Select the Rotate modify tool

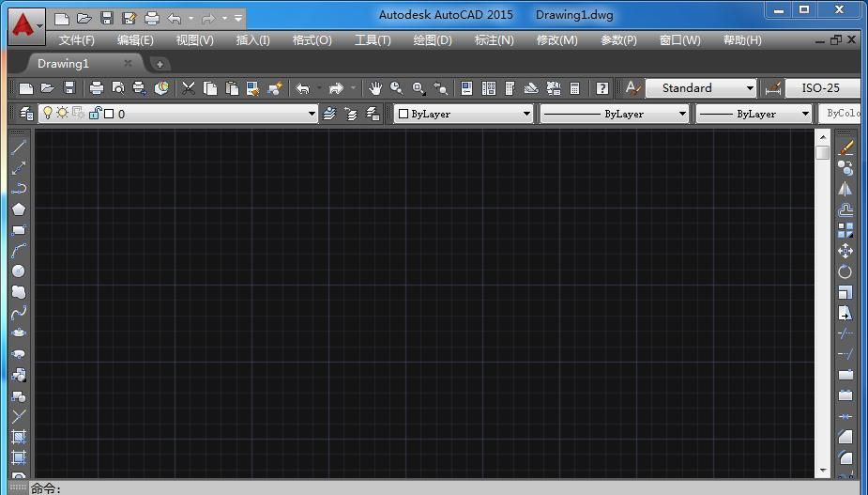(x=845, y=271)
